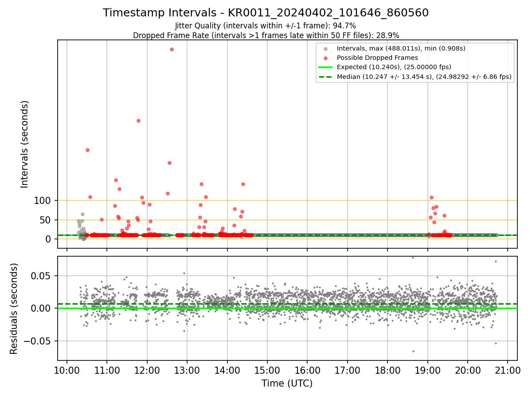
Task: Click the dashed green line sample in legend
Action: 326,77
